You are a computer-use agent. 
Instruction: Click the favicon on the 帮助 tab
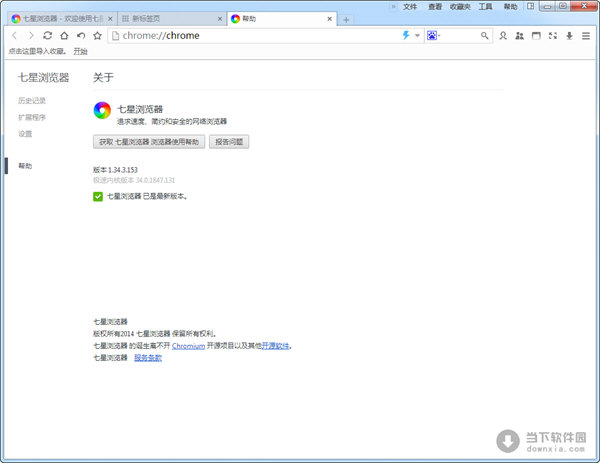[235, 18]
